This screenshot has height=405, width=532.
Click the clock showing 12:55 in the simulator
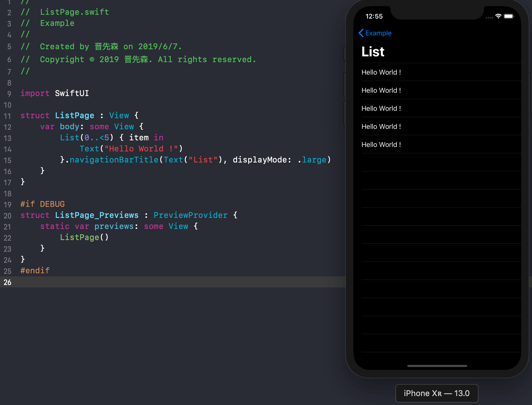tap(374, 17)
